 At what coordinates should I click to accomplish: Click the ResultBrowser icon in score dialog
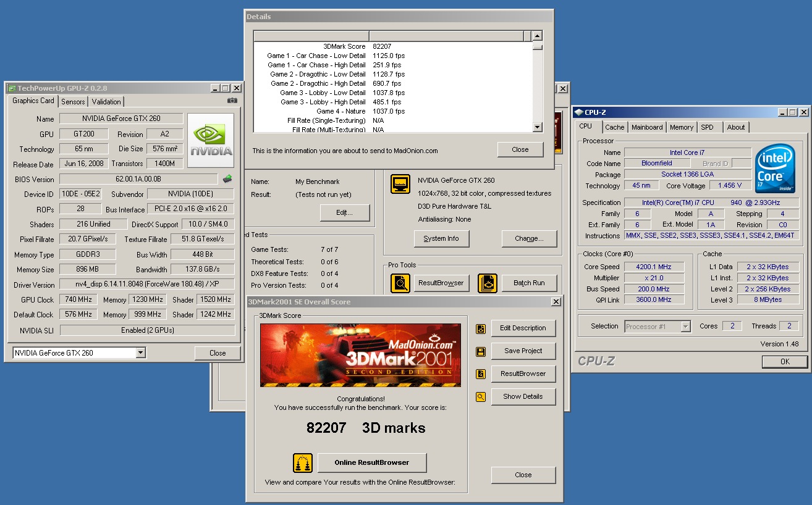pyautogui.click(x=481, y=374)
